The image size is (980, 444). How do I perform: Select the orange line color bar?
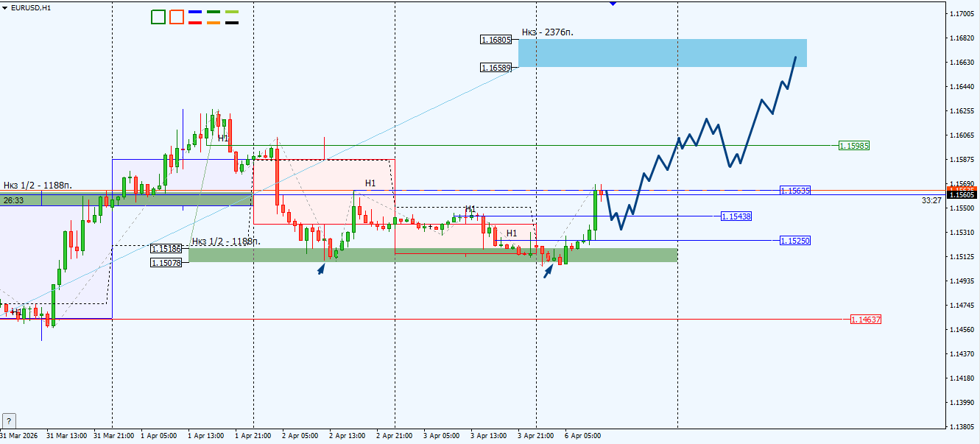click(214, 23)
